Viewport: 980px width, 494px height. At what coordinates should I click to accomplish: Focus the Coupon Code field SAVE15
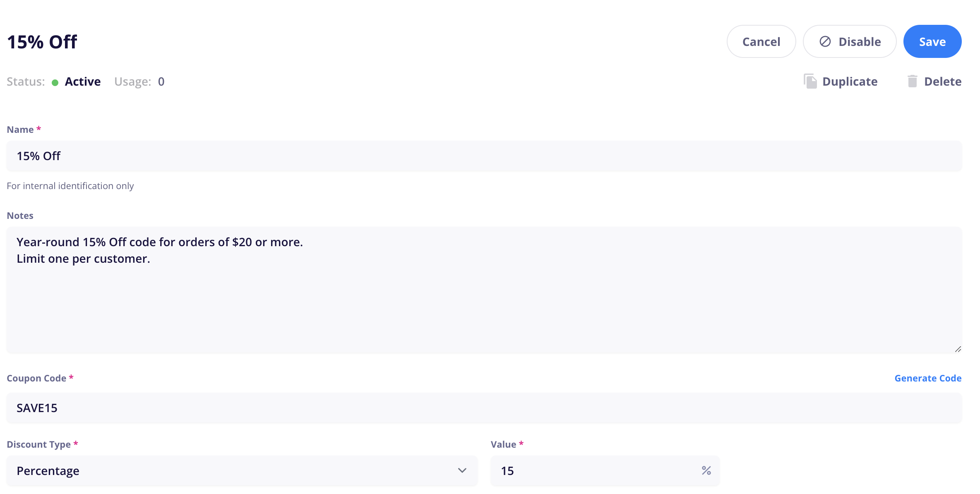click(x=484, y=408)
